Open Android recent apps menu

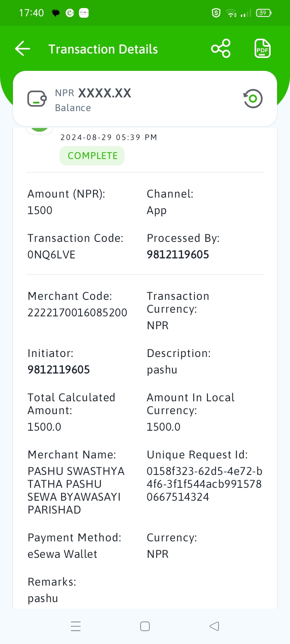(76, 626)
